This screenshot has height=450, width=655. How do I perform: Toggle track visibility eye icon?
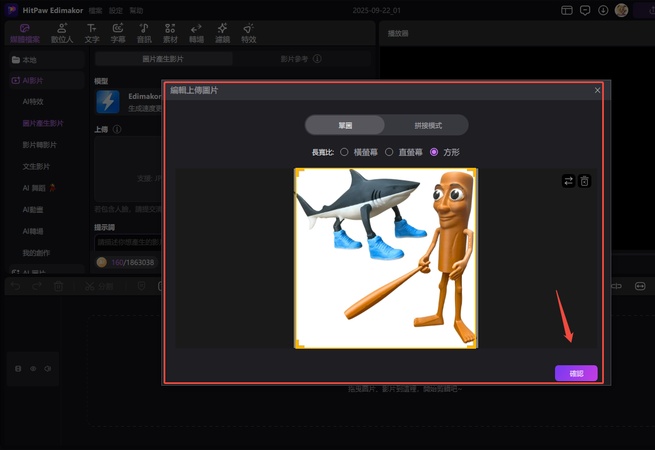click(33, 369)
